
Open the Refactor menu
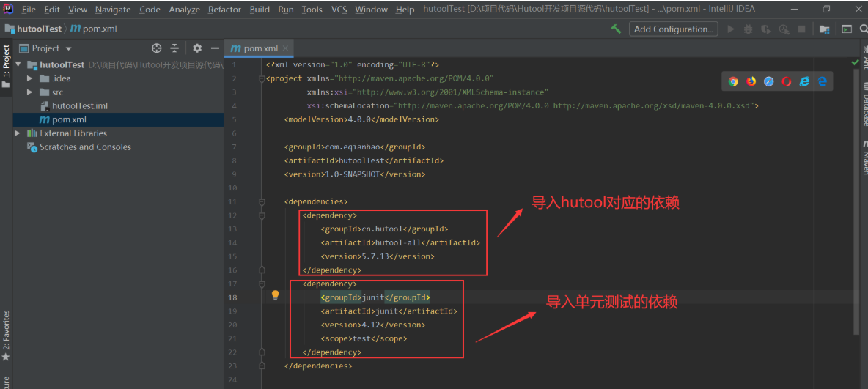click(x=225, y=10)
